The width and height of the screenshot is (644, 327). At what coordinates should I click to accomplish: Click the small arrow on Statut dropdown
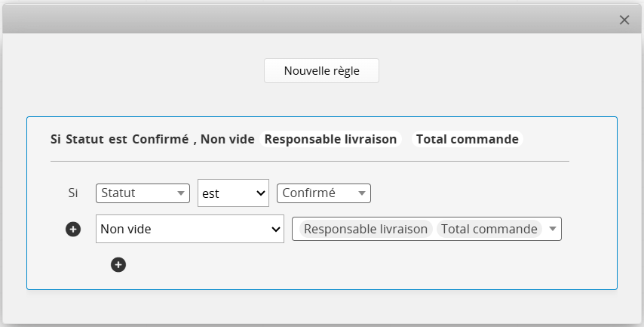point(181,193)
